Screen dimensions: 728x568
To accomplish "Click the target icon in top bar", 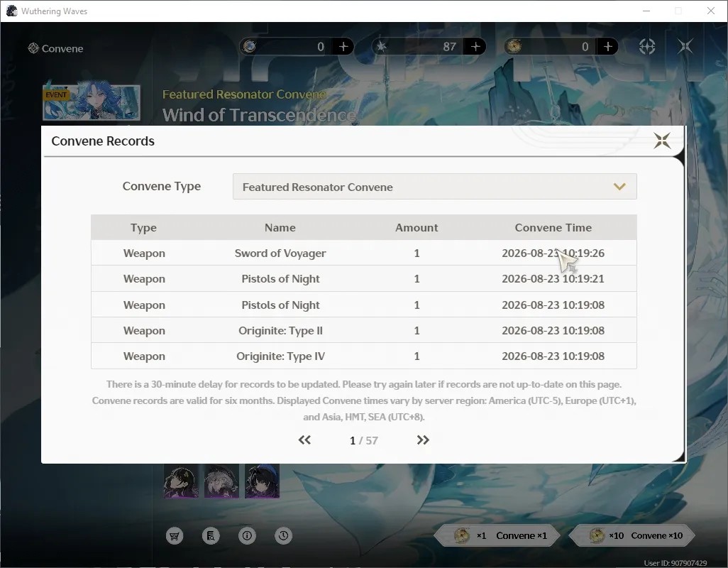I will 646,46.
